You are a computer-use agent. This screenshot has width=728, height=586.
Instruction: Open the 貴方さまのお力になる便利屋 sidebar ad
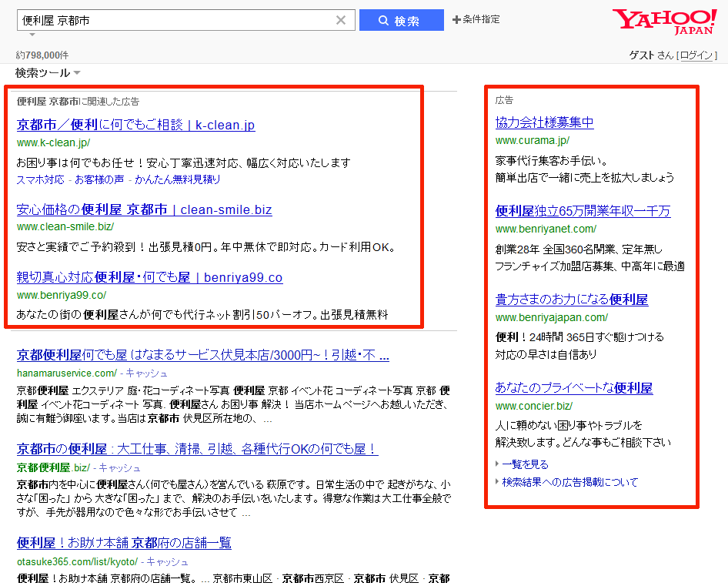pyautogui.click(x=572, y=300)
